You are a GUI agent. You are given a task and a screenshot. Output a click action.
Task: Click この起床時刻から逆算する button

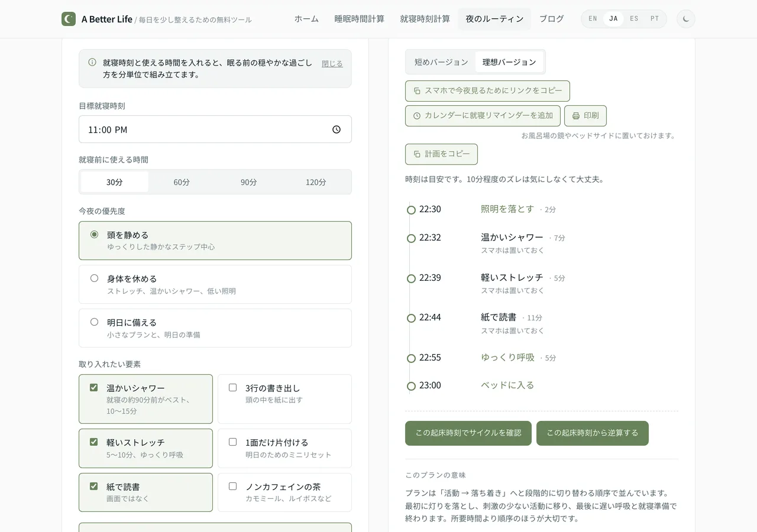(593, 433)
